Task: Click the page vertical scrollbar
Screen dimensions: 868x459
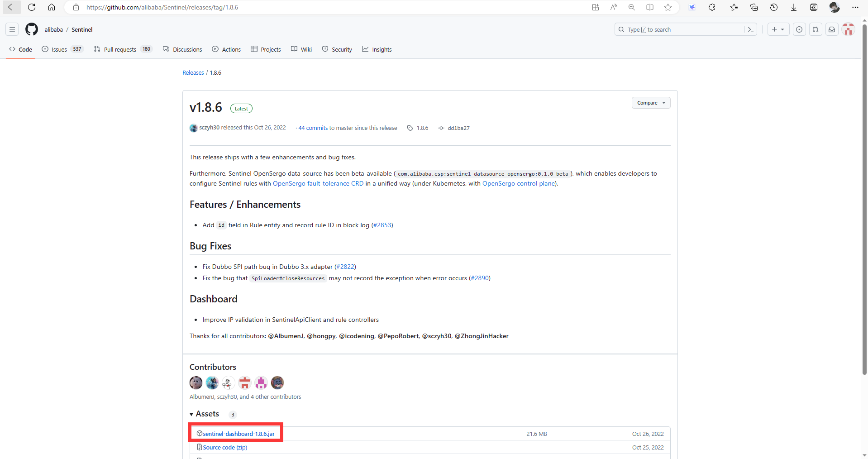Action: click(864, 199)
